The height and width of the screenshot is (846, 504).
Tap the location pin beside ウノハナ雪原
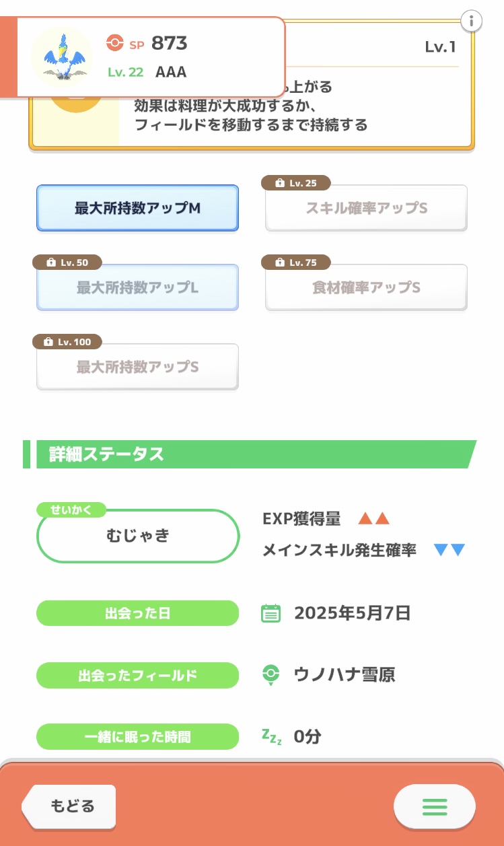(x=271, y=675)
